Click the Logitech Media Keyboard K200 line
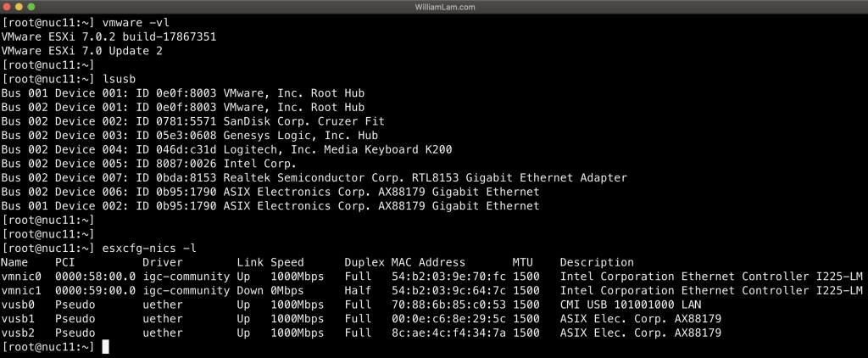Screen dimensions: 868x358 point(337,149)
